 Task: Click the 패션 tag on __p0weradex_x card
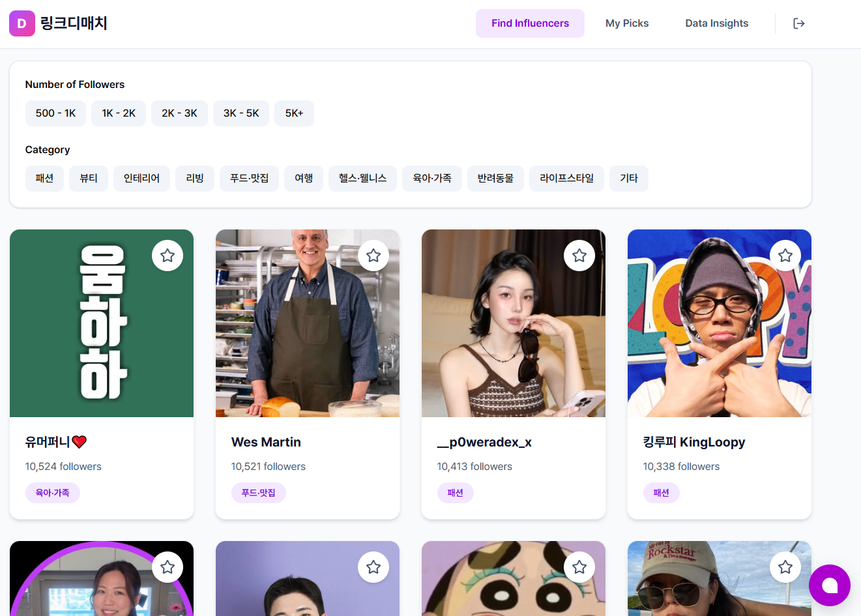456,493
